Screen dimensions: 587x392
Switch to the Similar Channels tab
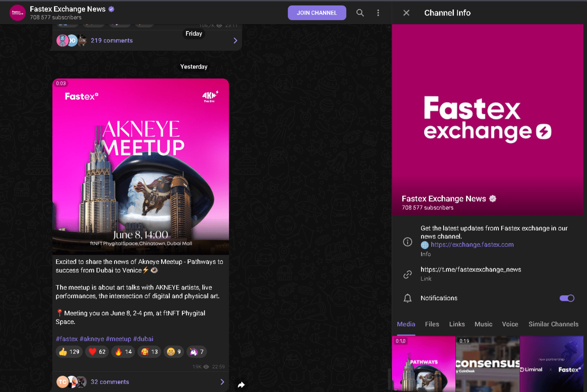tap(553, 324)
